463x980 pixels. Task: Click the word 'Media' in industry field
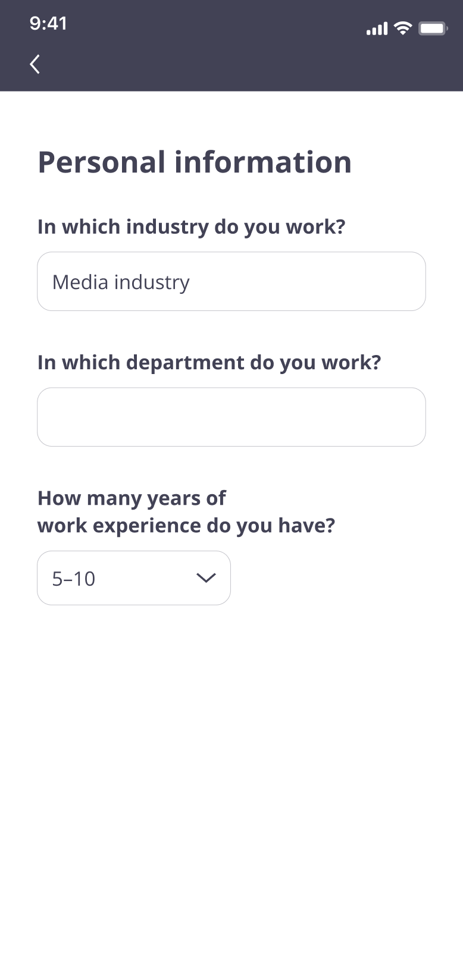(80, 282)
